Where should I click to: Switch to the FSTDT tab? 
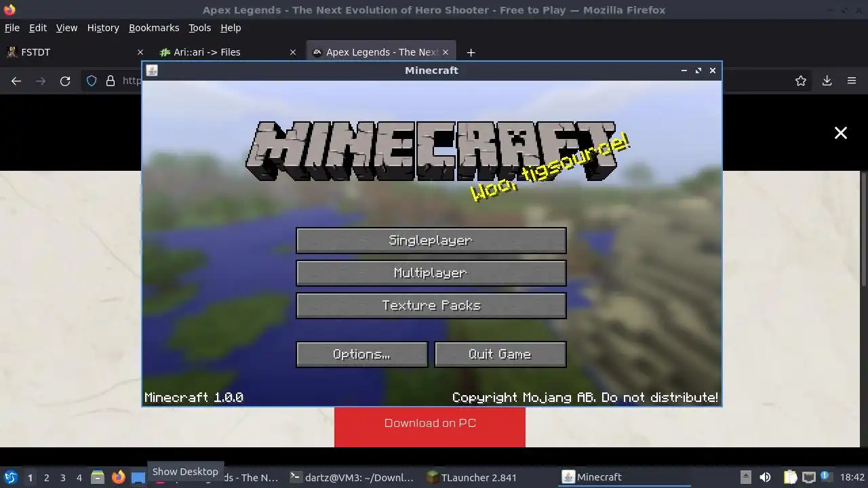click(x=75, y=52)
